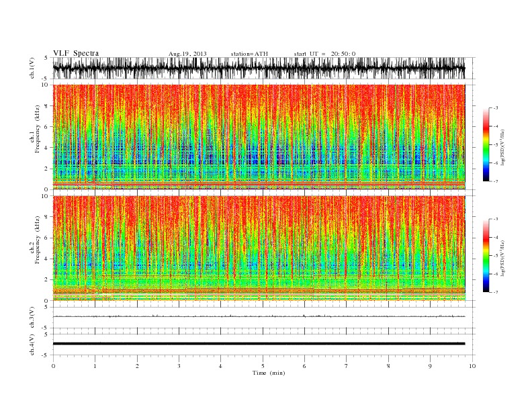
Task: Click the "ch.4(V)" axis label
Action: 32,345
